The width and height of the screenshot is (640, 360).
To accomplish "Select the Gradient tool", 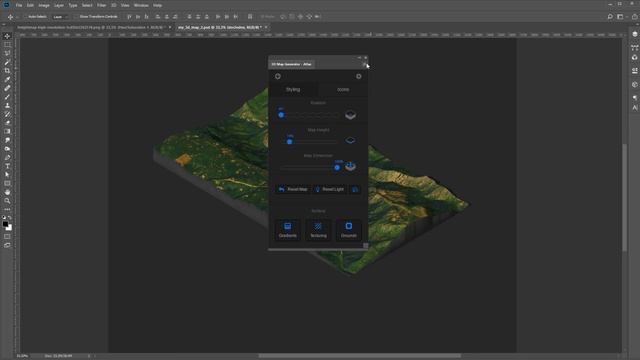I will (x=7, y=131).
